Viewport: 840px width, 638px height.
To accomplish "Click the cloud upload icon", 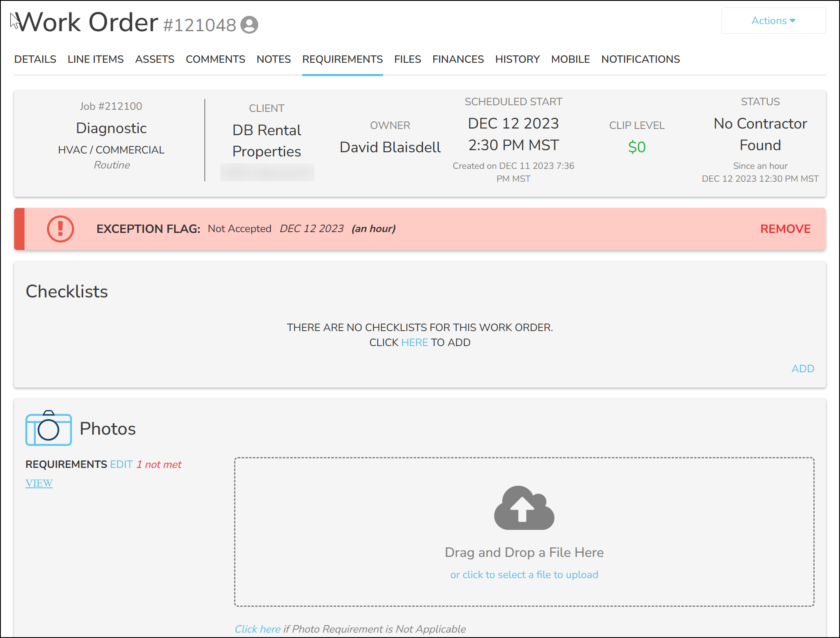I will click(x=523, y=508).
